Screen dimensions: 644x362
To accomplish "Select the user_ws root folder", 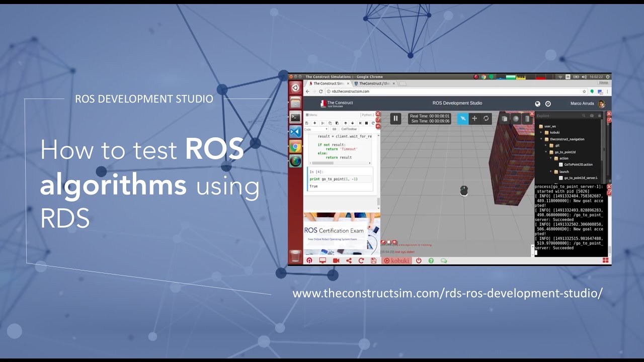I will (x=547, y=126).
